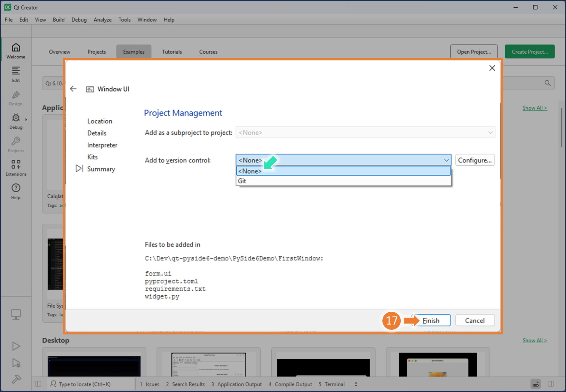
Task: Open Add as subproject dropdown
Action: click(365, 133)
